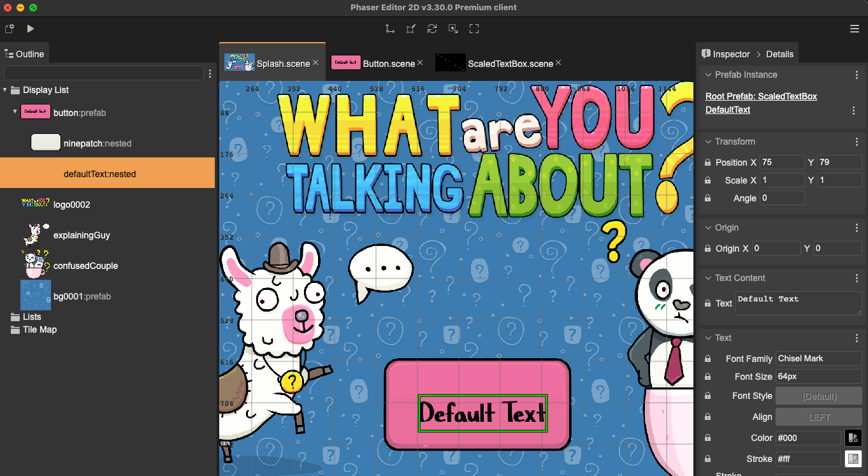Collapse the button:prefab tree item
This screenshot has height=476, width=868.
click(x=15, y=112)
